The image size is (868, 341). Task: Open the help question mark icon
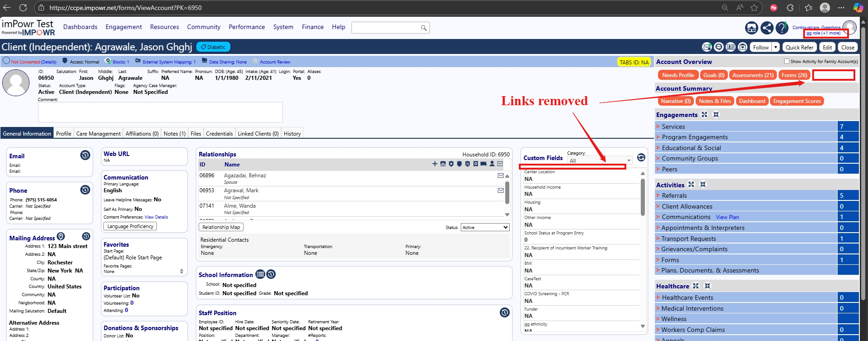tap(782, 28)
